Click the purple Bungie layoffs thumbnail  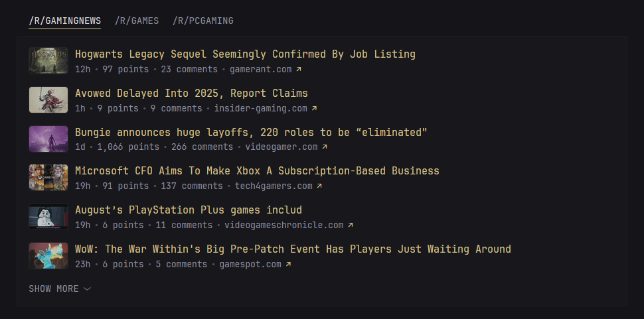pos(48,139)
